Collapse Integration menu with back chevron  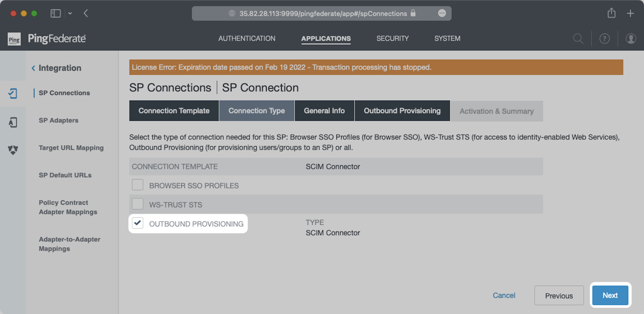click(33, 68)
